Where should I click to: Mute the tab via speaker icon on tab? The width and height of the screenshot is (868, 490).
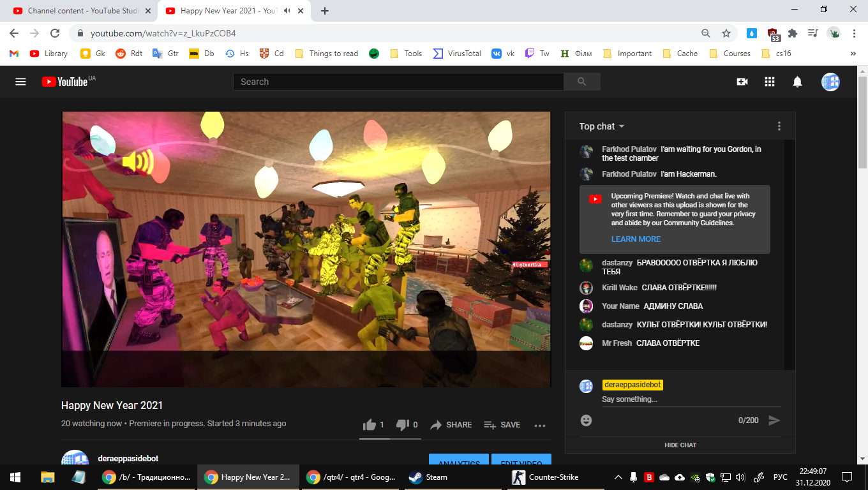tap(288, 11)
